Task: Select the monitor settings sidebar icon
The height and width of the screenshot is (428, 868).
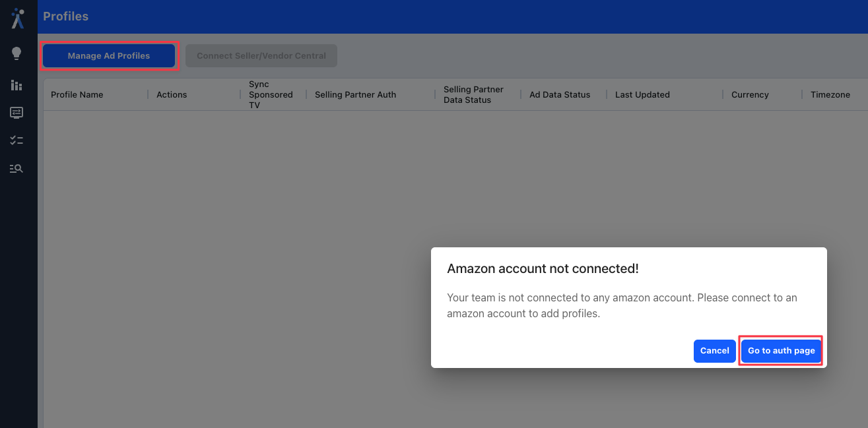Action: click(17, 113)
